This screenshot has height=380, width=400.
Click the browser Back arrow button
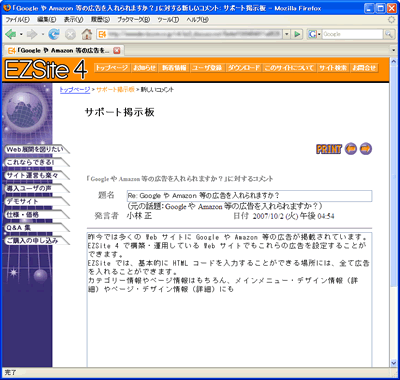(11, 34)
